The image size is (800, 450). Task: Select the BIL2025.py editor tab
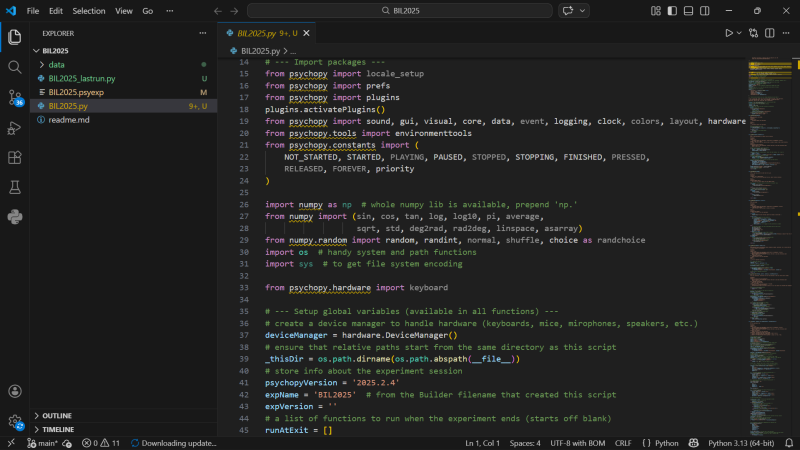[267, 33]
